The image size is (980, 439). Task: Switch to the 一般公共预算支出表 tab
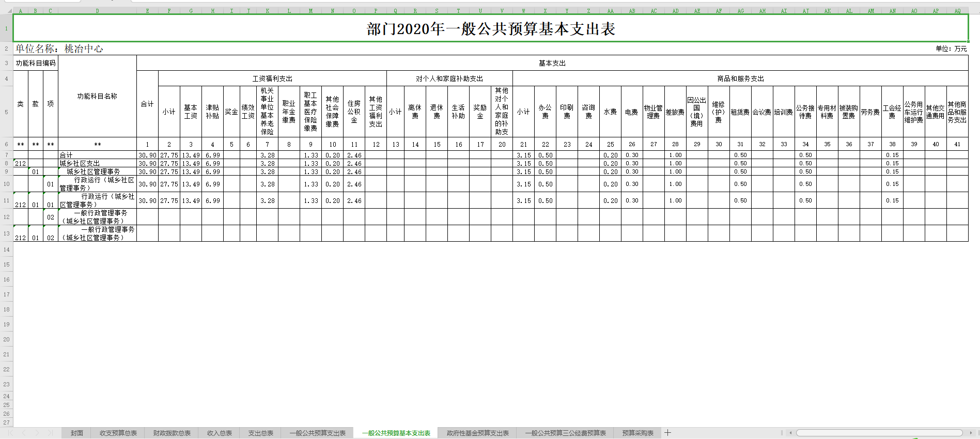(318, 433)
